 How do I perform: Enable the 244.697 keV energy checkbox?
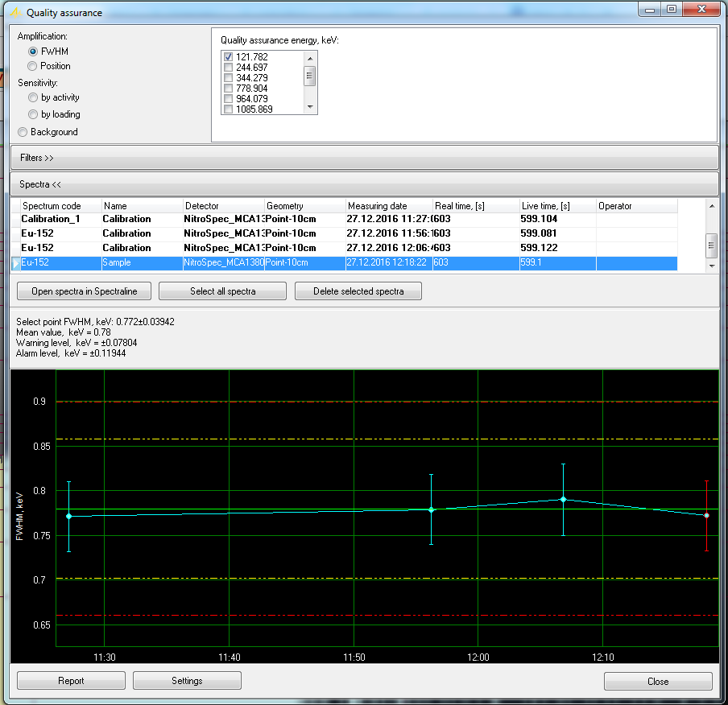point(228,68)
